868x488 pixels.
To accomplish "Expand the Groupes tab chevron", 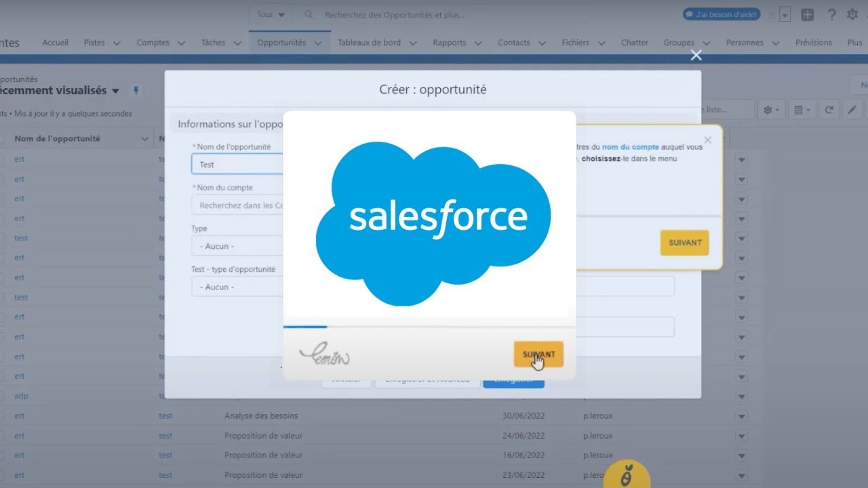I will click(x=707, y=43).
